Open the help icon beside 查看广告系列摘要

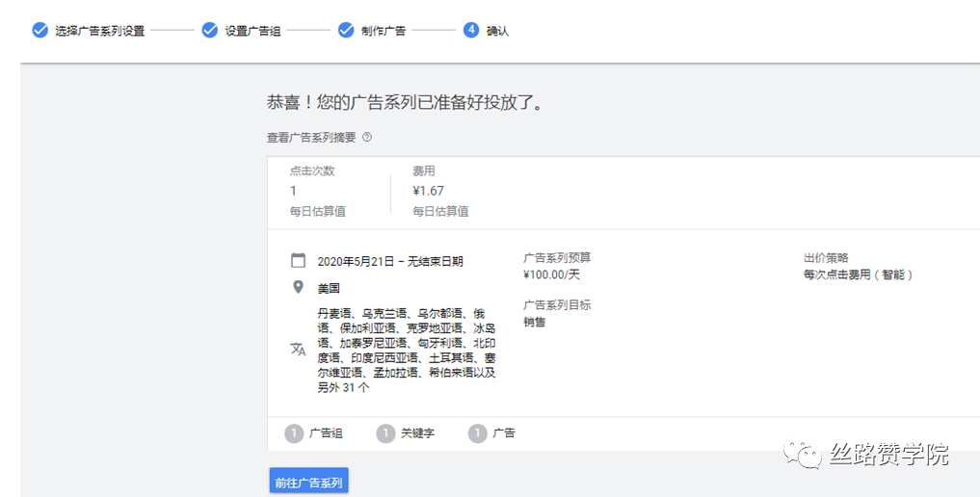(x=367, y=138)
